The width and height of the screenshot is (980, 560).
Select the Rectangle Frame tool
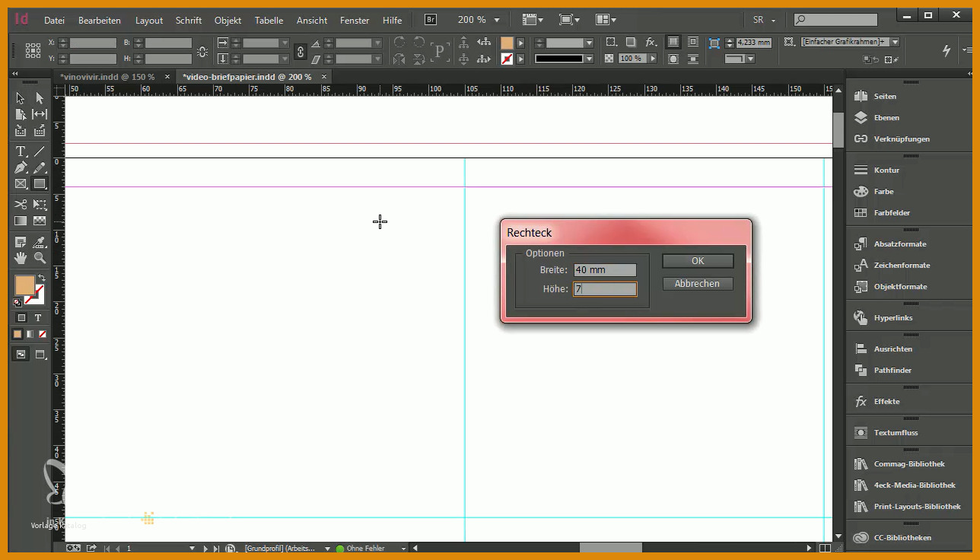21,183
